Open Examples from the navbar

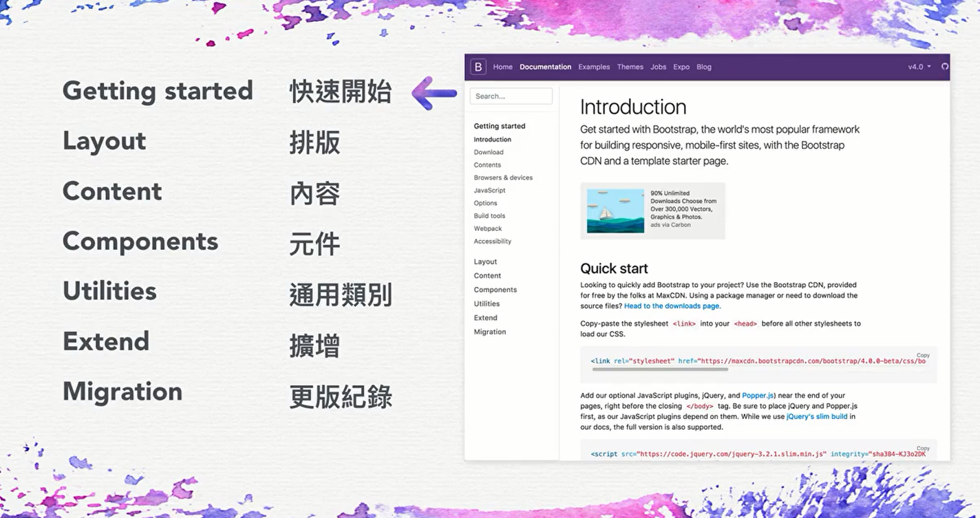click(594, 67)
